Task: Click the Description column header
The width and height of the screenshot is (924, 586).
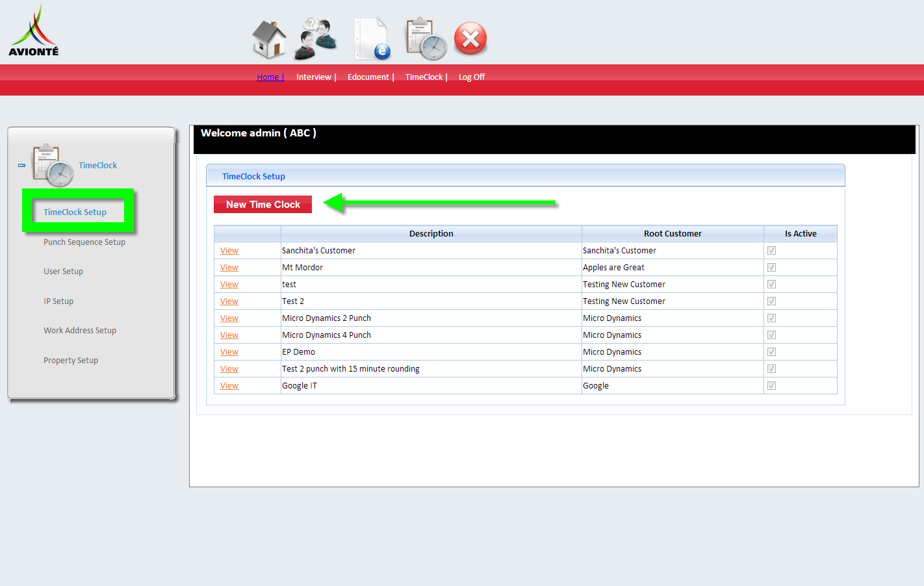Action: point(431,234)
